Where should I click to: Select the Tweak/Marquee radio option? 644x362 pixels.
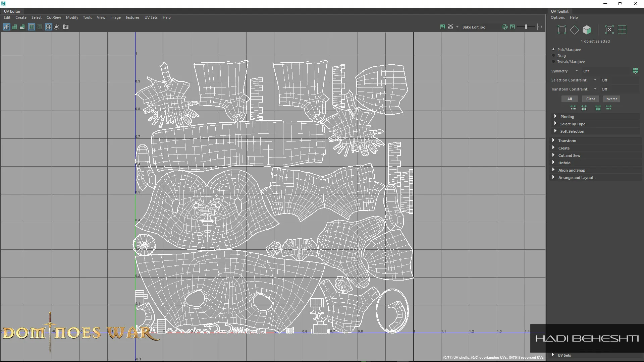tap(553, 62)
